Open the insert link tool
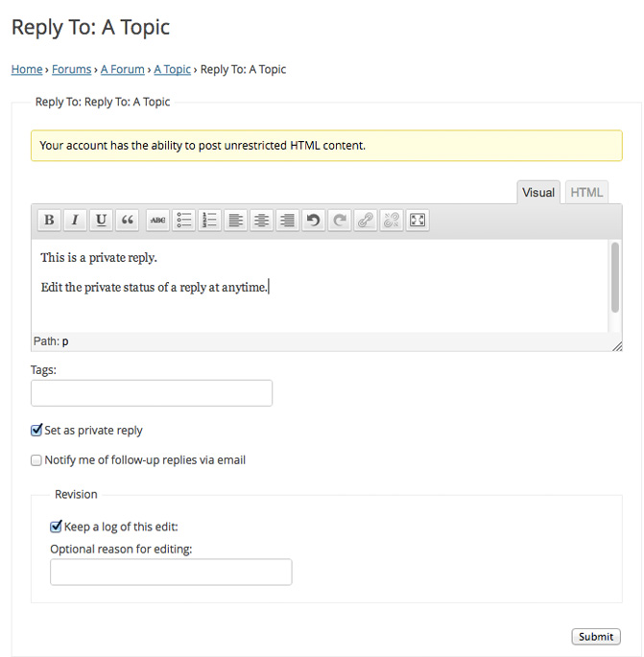This screenshot has width=644, height=657. [x=365, y=221]
